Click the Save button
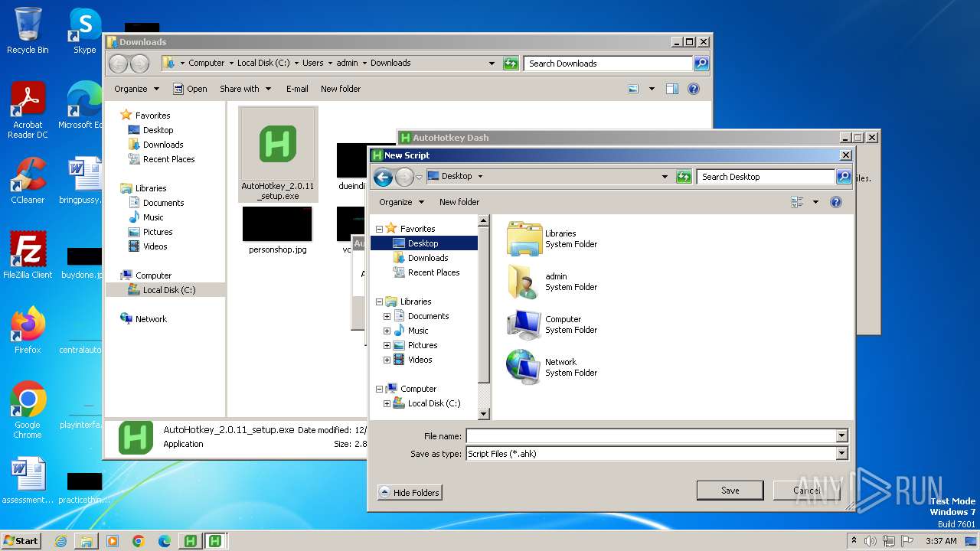 click(730, 491)
